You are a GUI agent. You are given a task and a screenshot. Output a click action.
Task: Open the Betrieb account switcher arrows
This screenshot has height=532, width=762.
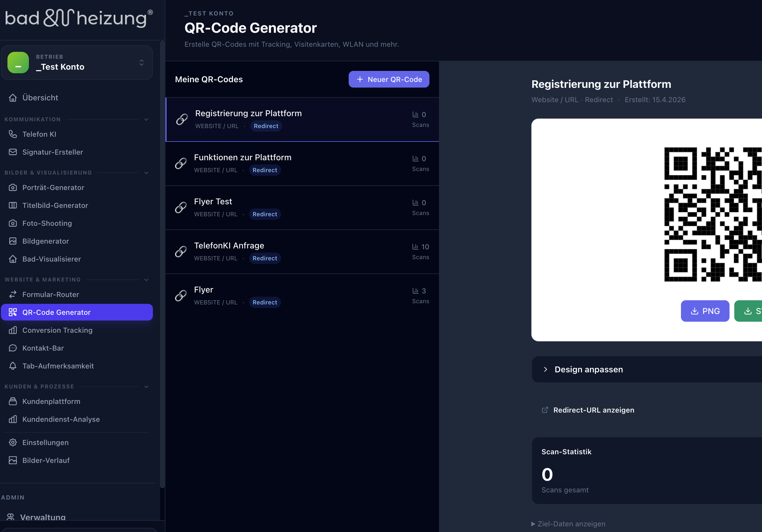141,63
